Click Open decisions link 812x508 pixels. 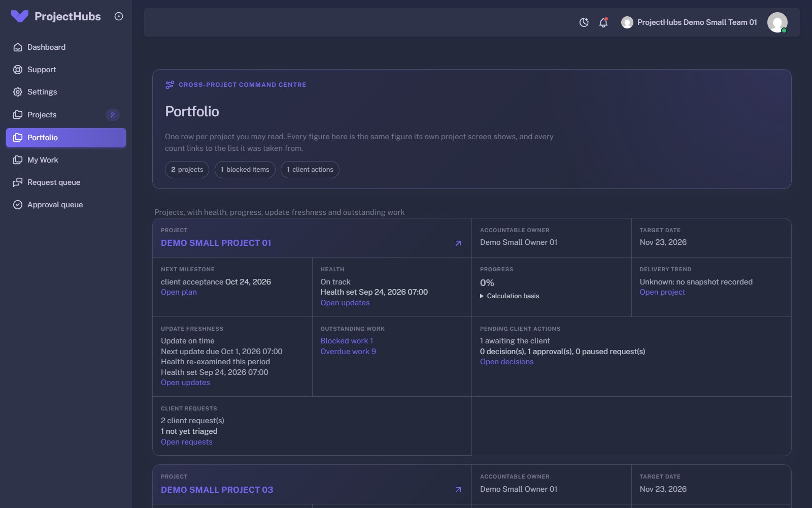coord(506,362)
